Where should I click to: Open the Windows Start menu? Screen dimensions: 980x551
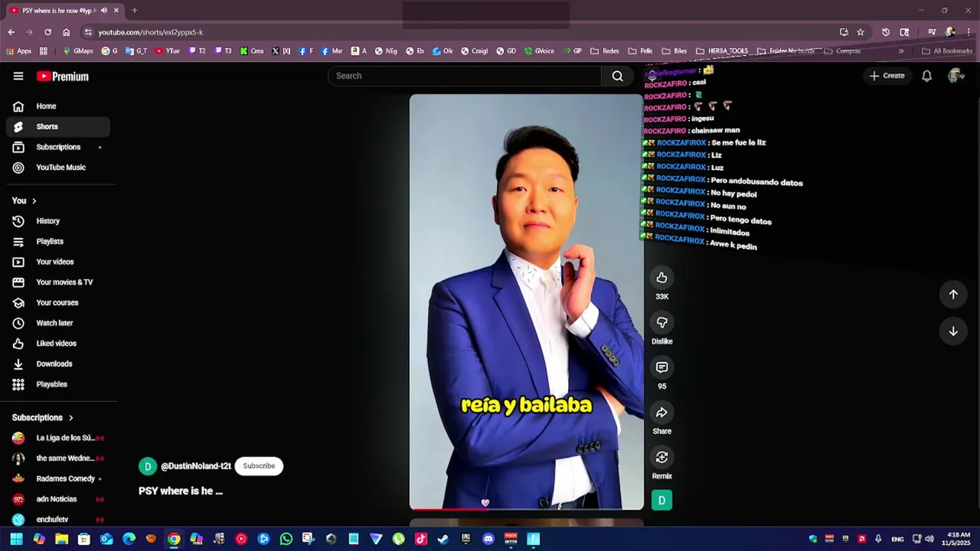pos(16,539)
